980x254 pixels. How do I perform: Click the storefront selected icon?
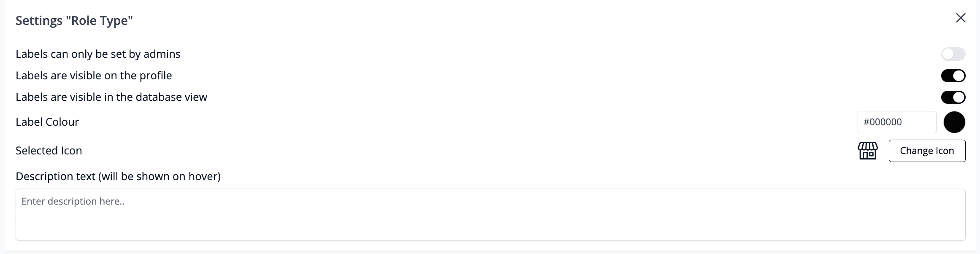click(x=867, y=151)
